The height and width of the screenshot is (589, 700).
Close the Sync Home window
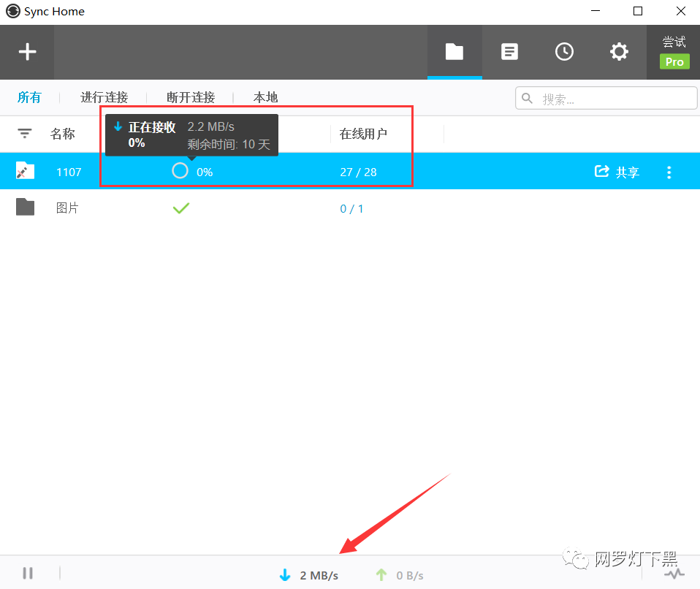(680, 11)
